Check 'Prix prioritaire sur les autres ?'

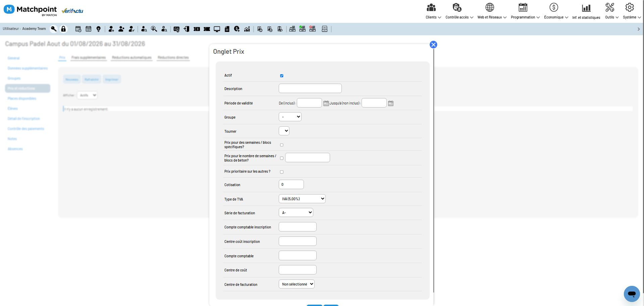point(282,172)
